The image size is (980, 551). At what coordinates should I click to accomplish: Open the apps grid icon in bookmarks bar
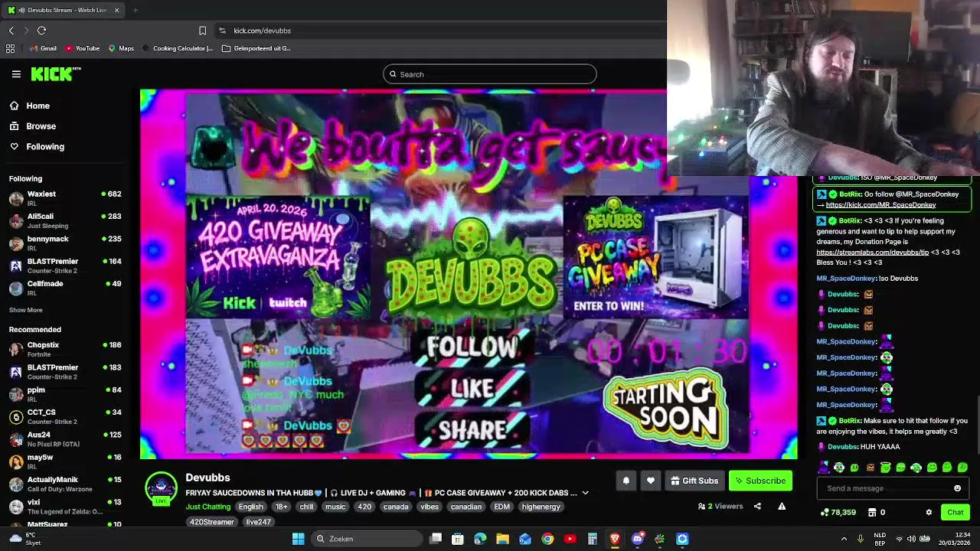tap(10, 48)
